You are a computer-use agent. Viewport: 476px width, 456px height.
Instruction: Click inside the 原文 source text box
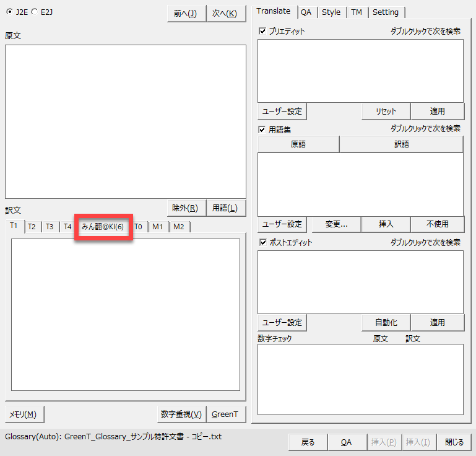point(125,121)
